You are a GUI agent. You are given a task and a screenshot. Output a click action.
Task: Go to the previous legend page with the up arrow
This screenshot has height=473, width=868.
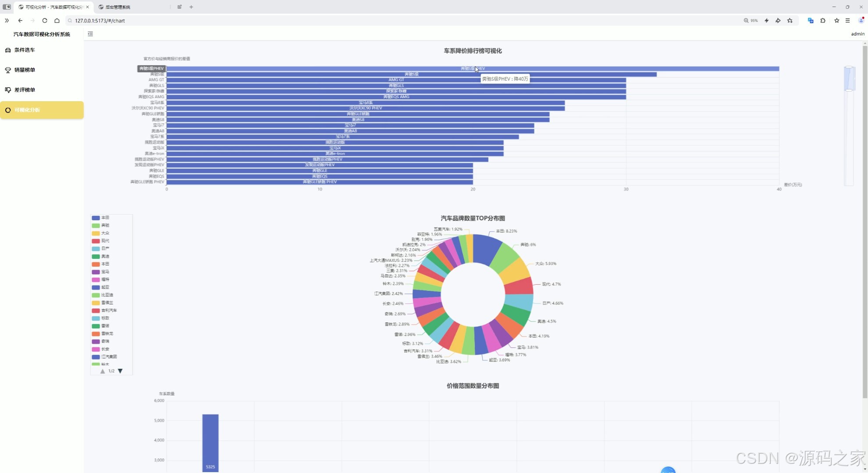(x=103, y=371)
